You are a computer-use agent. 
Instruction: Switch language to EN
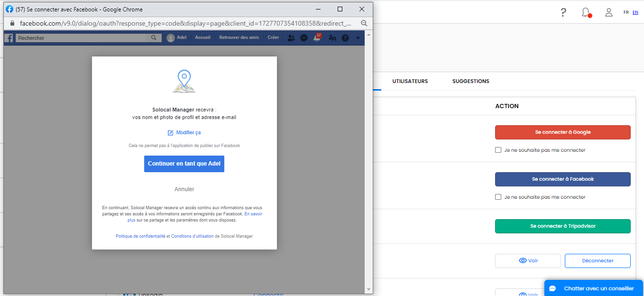pyautogui.click(x=635, y=12)
